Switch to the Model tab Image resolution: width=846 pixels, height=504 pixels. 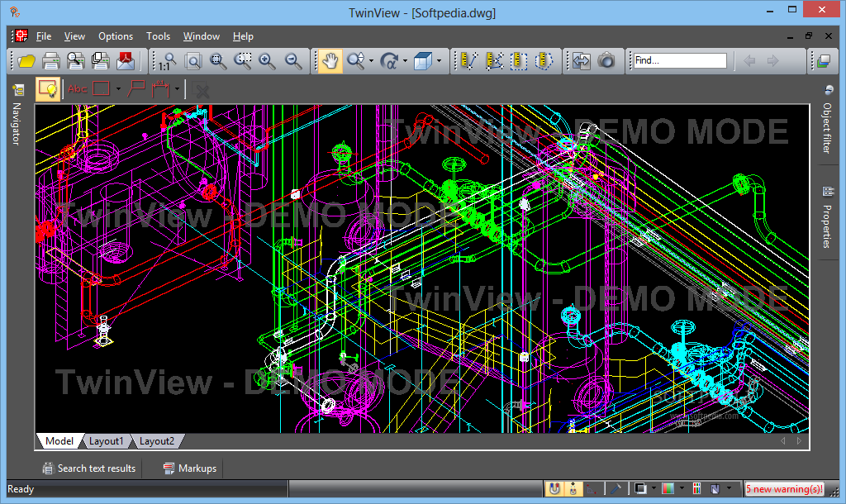(x=59, y=441)
